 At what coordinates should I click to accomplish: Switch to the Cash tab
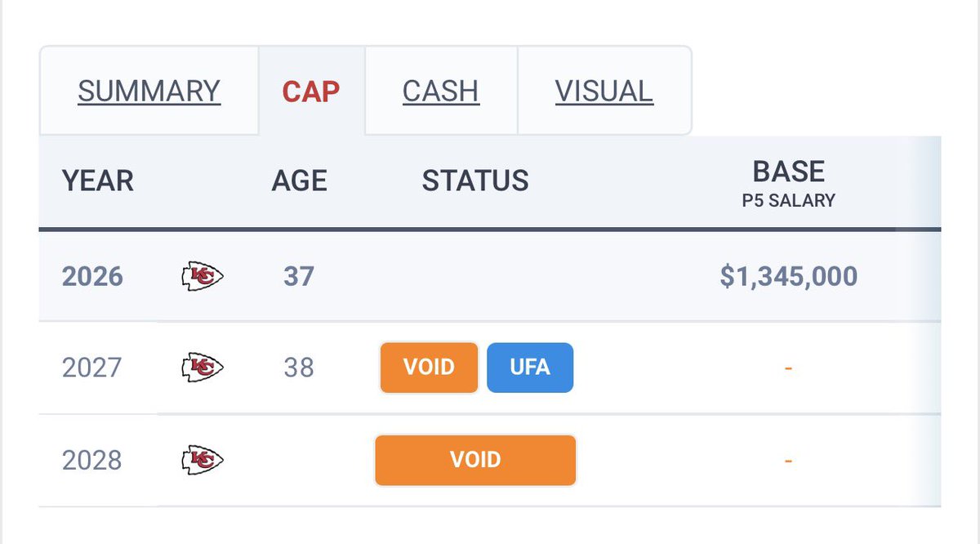click(x=441, y=91)
